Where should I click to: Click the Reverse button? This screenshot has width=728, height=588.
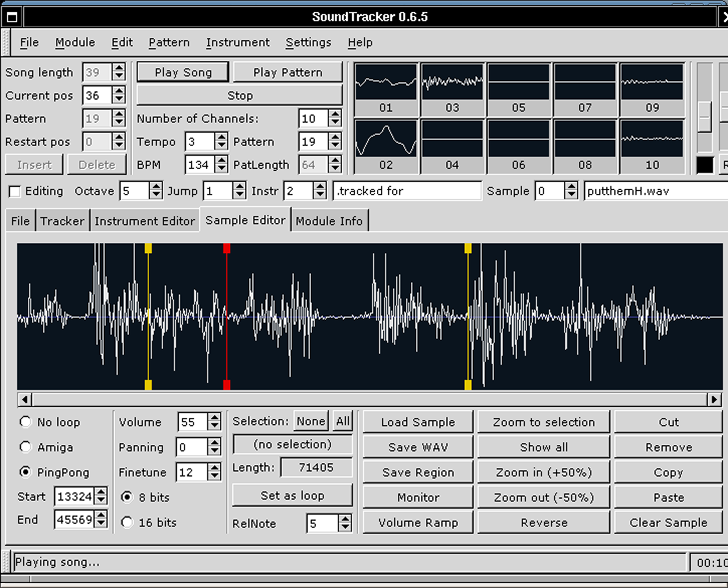(x=544, y=523)
